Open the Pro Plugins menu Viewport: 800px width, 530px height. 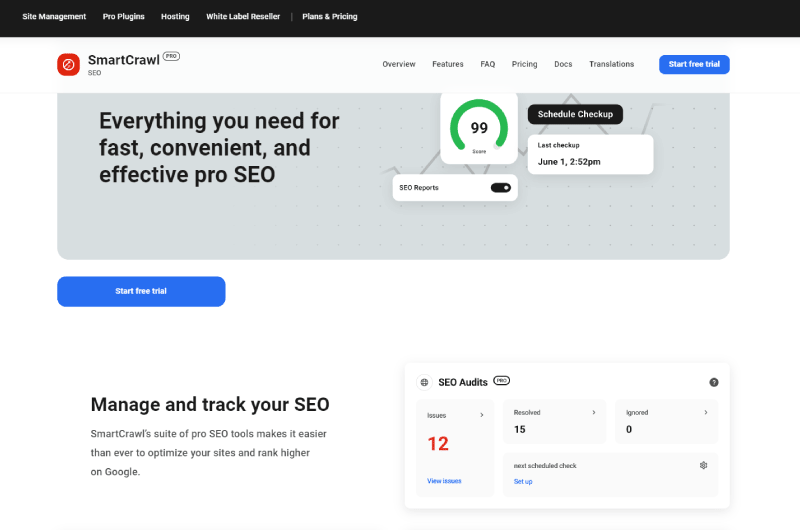coord(123,16)
